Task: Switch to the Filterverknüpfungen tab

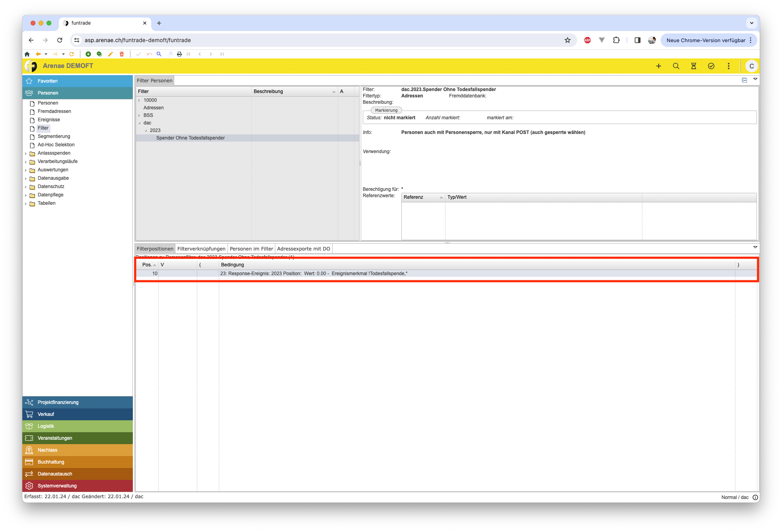Action: point(201,249)
